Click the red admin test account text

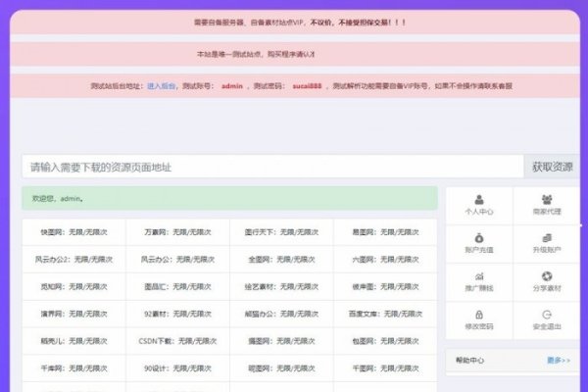[x=232, y=86]
